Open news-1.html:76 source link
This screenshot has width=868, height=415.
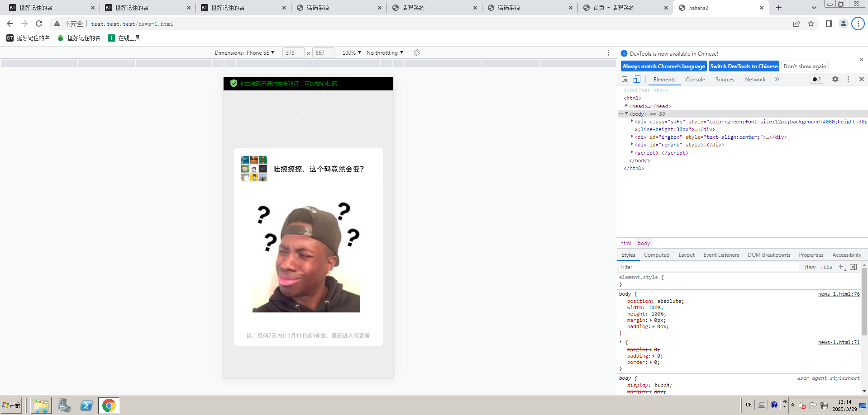point(839,294)
